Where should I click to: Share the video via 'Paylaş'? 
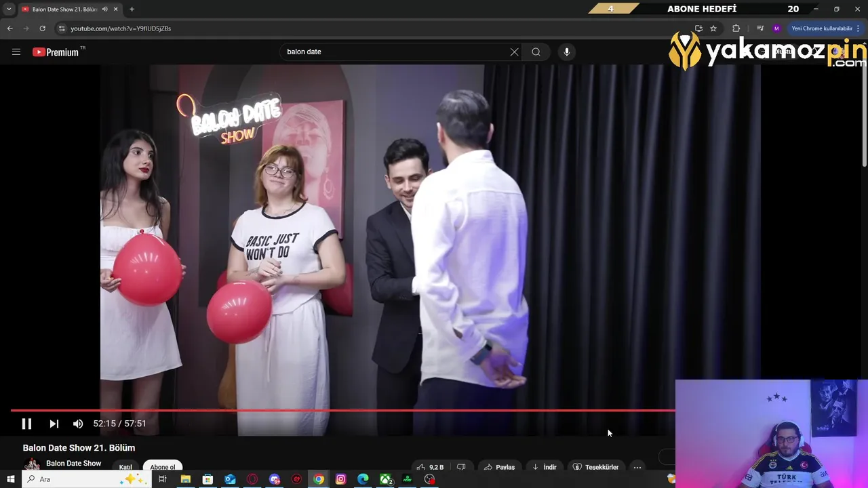[499, 466]
